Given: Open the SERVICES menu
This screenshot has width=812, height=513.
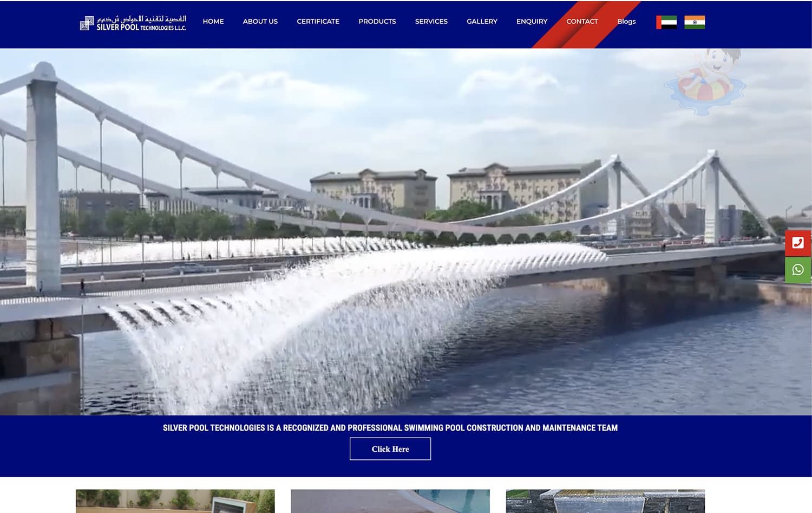Looking at the screenshot, I should 431,22.
